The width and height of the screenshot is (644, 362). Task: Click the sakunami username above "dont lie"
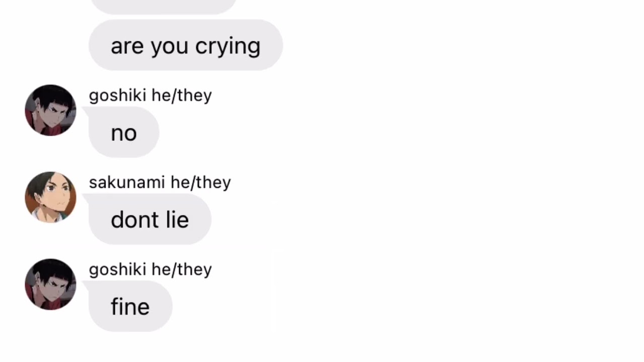(127, 182)
